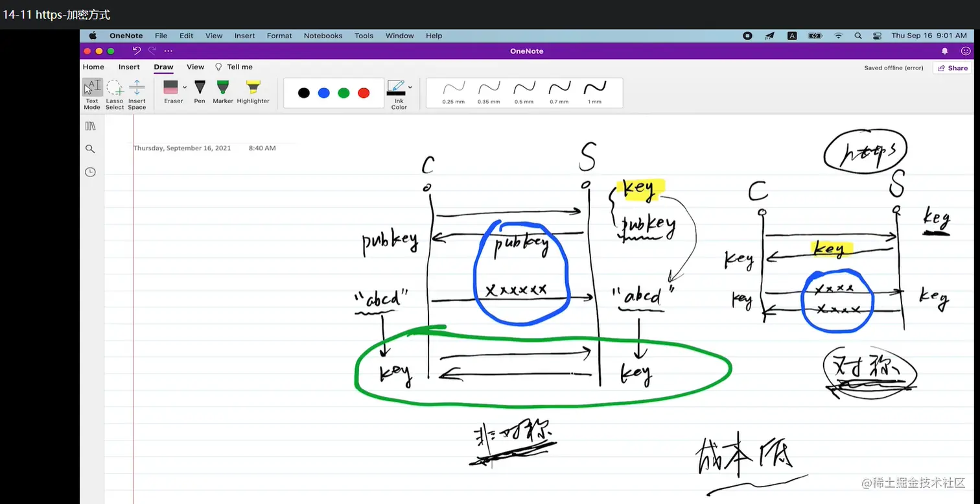Open the input source A icon
The width and height of the screenshot is (980, 504).
pyautogui.click(x=792, y=36)
